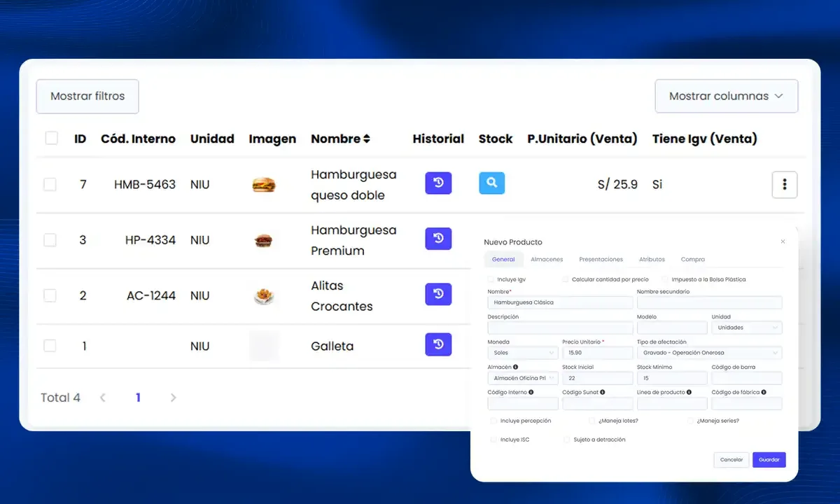Image resolution: width=840 pixels, height=504 pixels.
Task: Open Tipo de afectación dropdown
Action: pyautogui.click(x=709, y=353)
